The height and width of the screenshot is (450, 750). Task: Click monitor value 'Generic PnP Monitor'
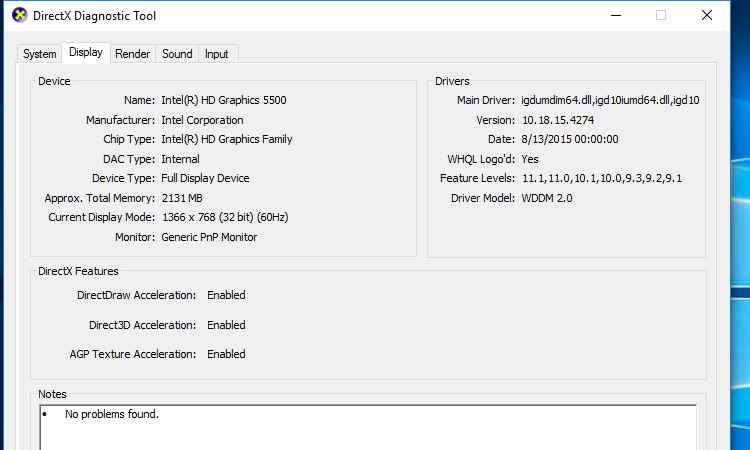click(x=210, y=237)
